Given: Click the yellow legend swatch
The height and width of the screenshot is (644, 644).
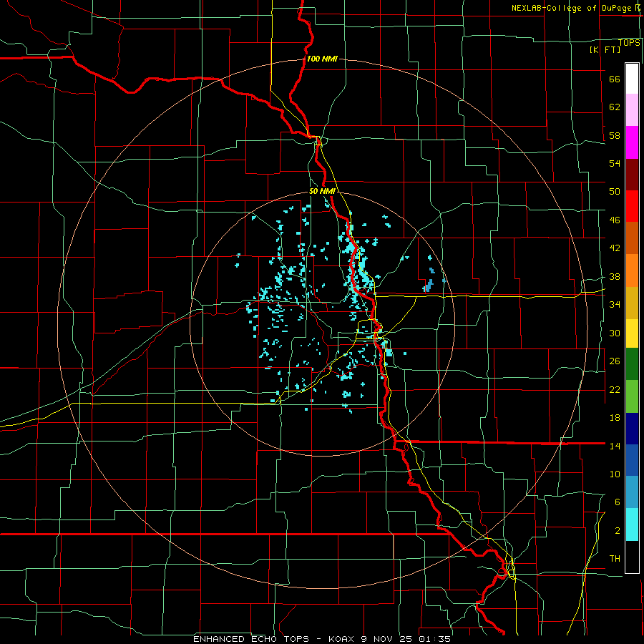Looking at the screenshot, I should point(632,333).
